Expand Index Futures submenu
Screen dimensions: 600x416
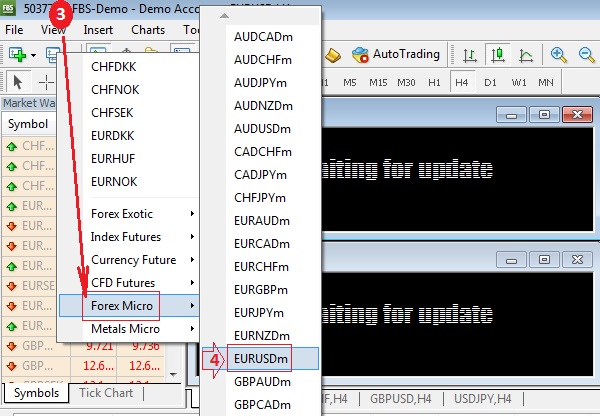pos(129,237)
